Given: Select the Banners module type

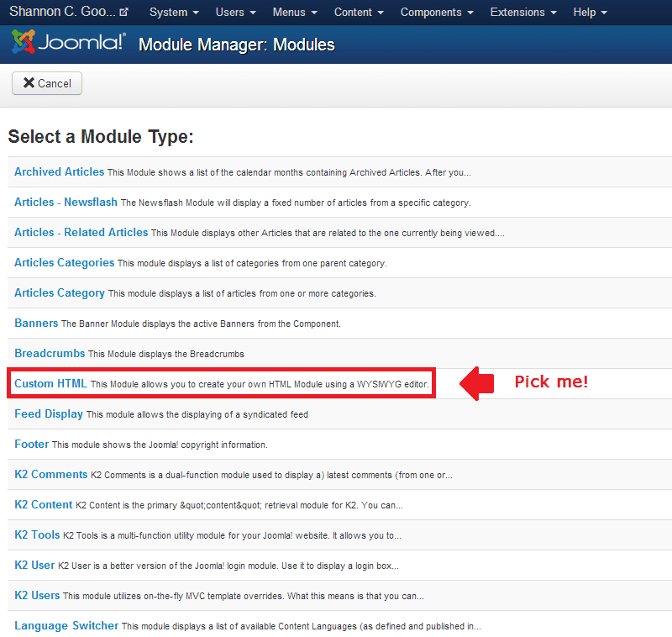Looking at the screenshot, I should click(36, 324).
